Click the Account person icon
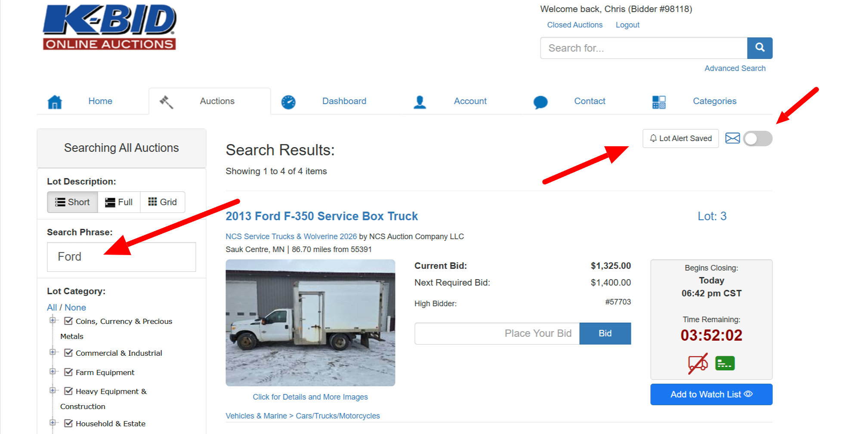 click(420, 102)
